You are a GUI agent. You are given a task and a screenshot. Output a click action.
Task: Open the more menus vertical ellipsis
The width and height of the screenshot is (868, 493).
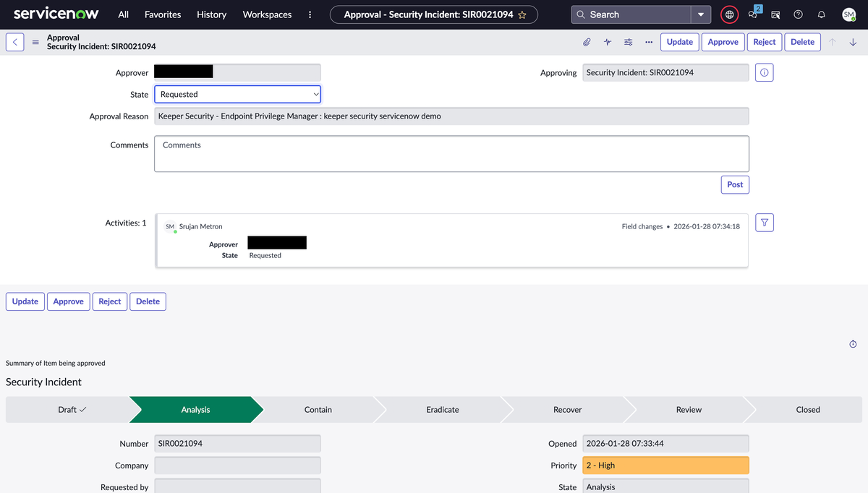310,14
